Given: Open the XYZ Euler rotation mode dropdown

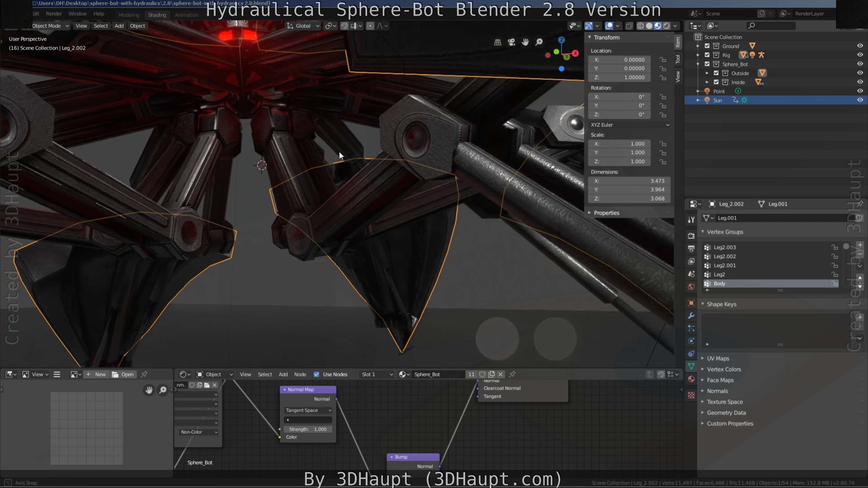Looking at the screenshot, I should pos(630,125).
